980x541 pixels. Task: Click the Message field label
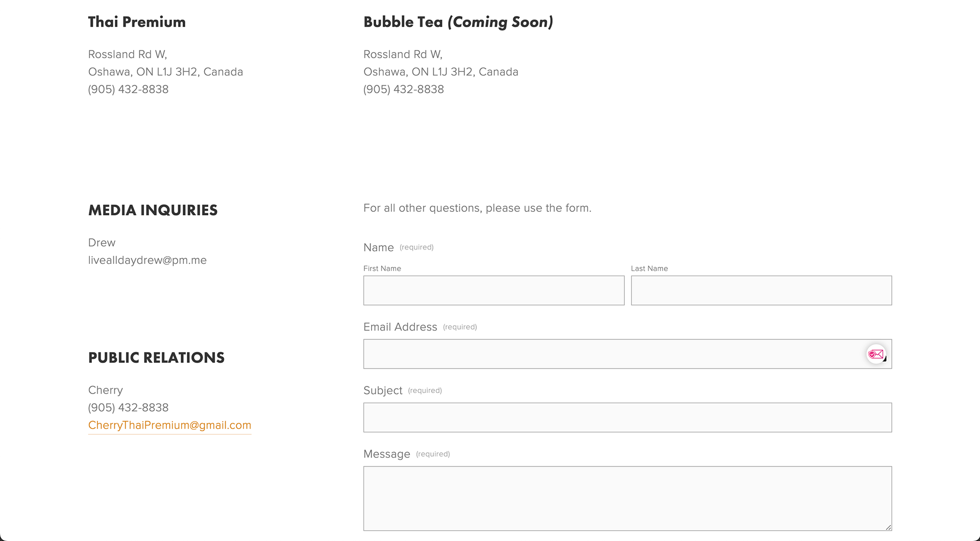click(x=386, y=454)
